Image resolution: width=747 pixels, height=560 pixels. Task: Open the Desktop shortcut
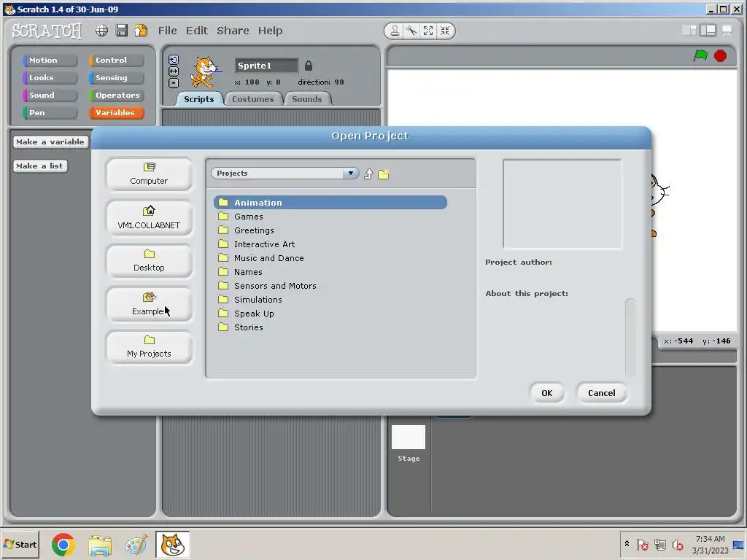[x=149, y=261]
